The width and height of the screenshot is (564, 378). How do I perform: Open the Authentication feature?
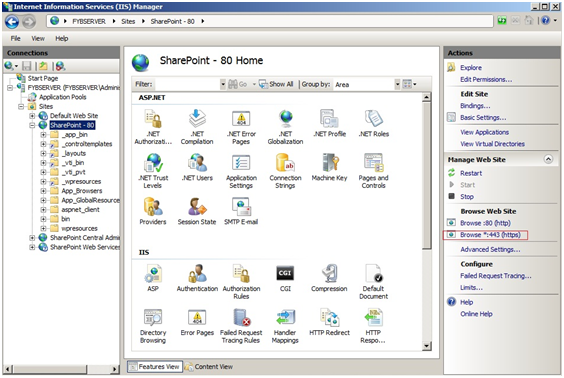197,278
